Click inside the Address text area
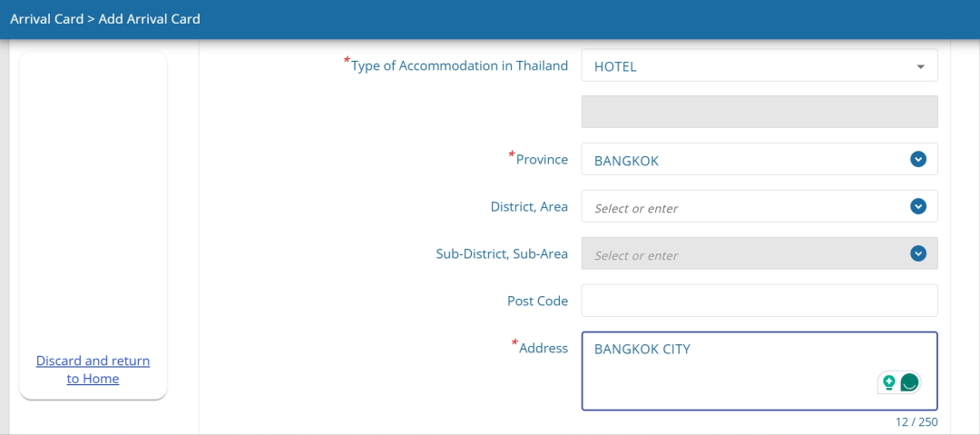 759,371
